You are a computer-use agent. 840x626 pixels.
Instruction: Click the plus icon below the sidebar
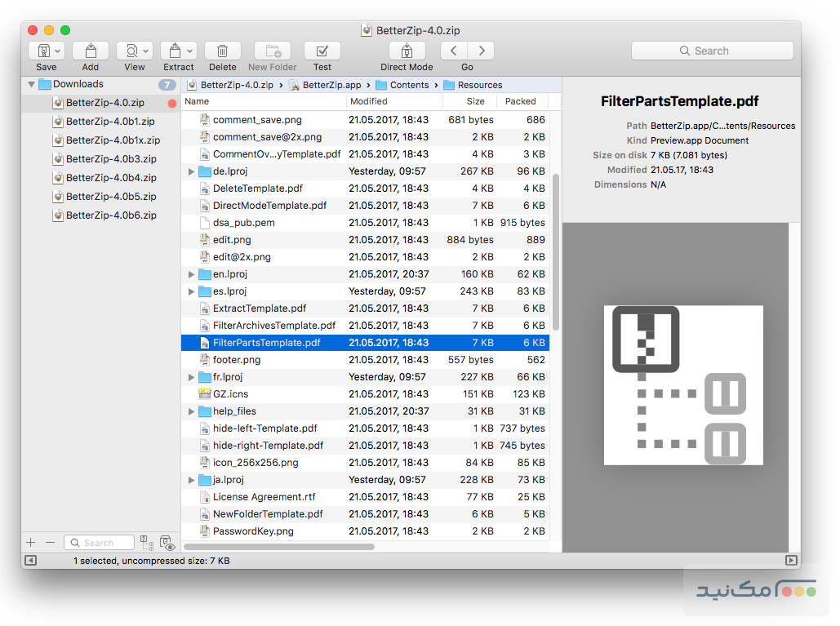[x=31, y=543]
